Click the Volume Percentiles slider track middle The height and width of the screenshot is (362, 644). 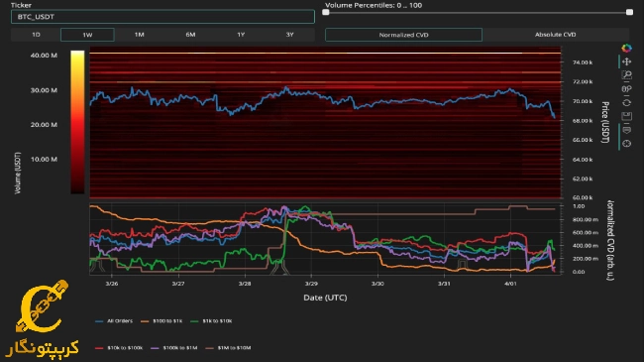(478, 12)
